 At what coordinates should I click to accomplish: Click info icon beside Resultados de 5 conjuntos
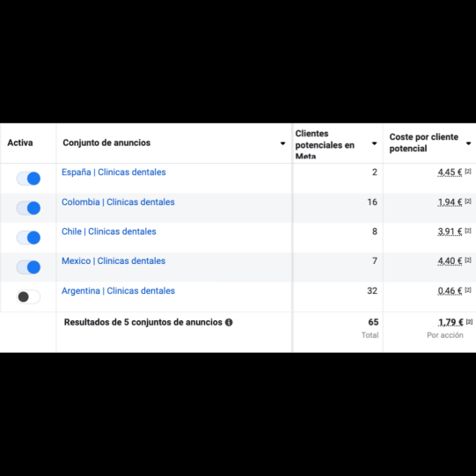[x=229, y=322]
